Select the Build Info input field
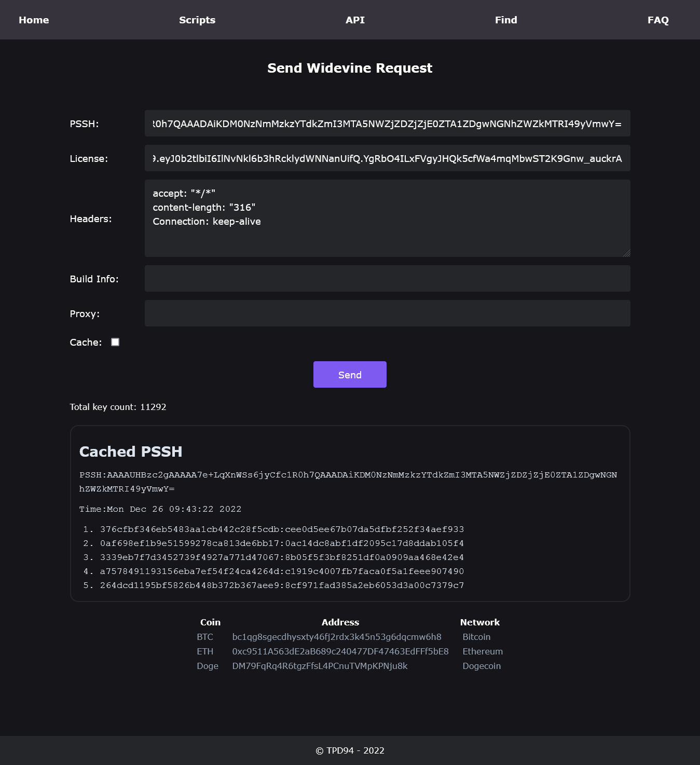 (387, 279)
